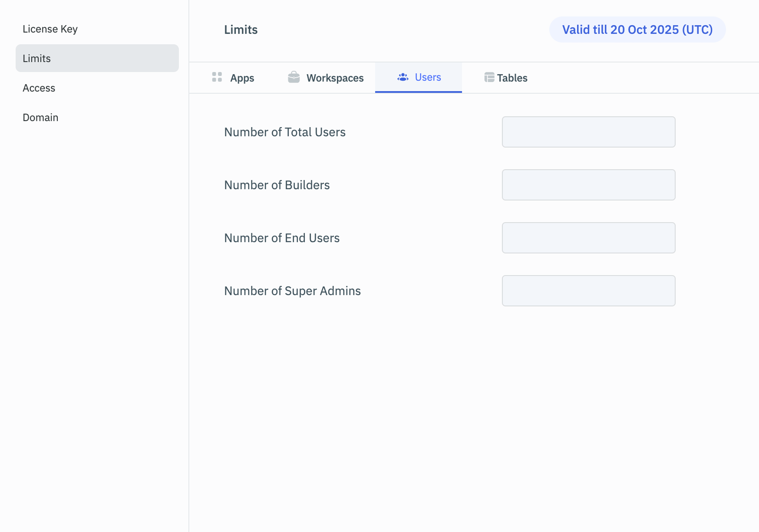Screen dimensions: 759x532
Task: Open License Key in the sidebar
Action: 50,29
